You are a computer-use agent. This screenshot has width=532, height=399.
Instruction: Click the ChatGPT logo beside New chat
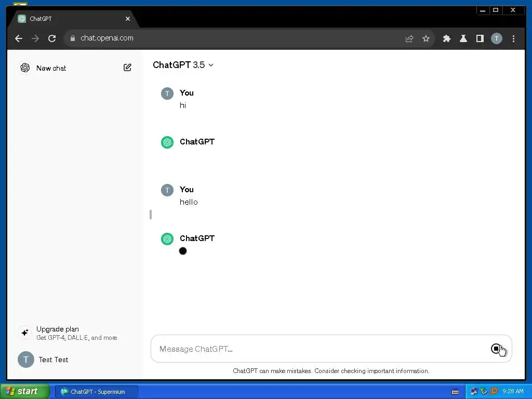(x=25, y=68)
